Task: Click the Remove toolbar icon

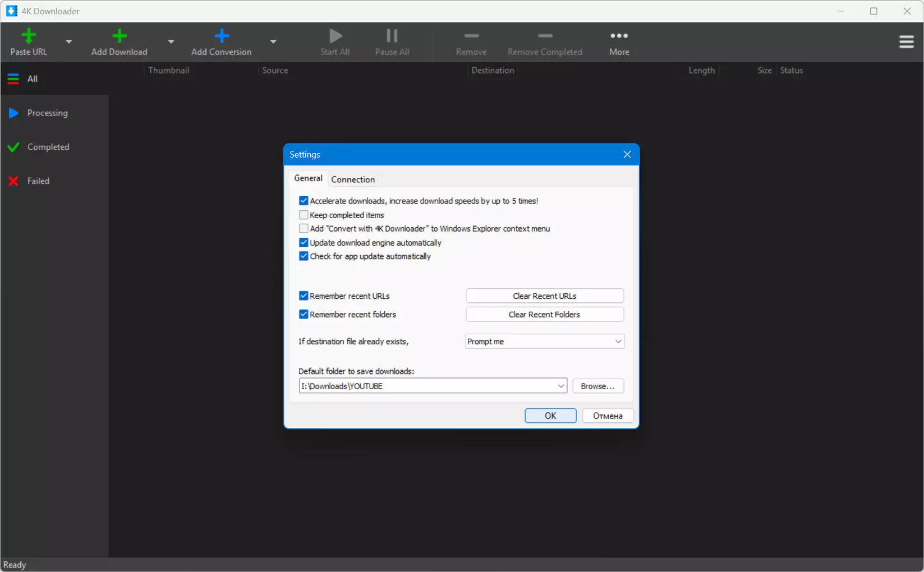Action: [x=471, y=36]
